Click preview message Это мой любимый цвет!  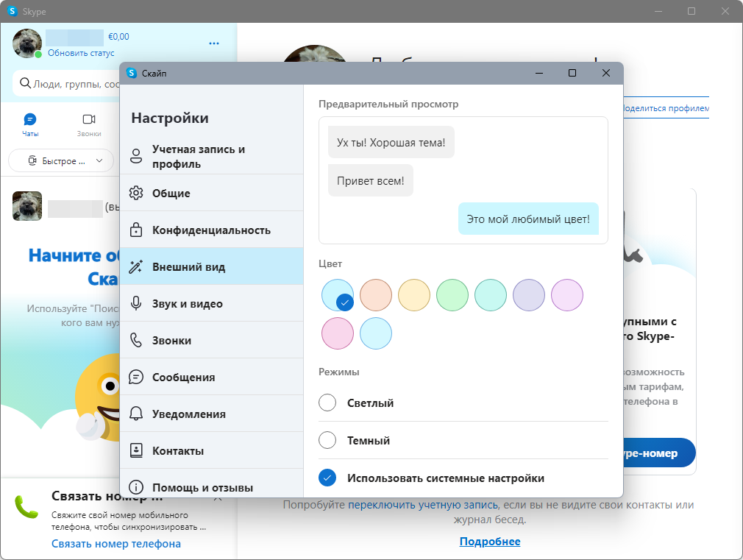[x=528, y=219]
